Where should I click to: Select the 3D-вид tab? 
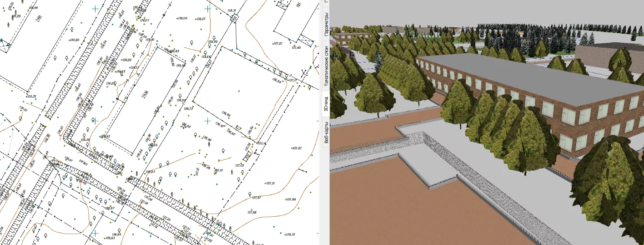pos(326,105)
